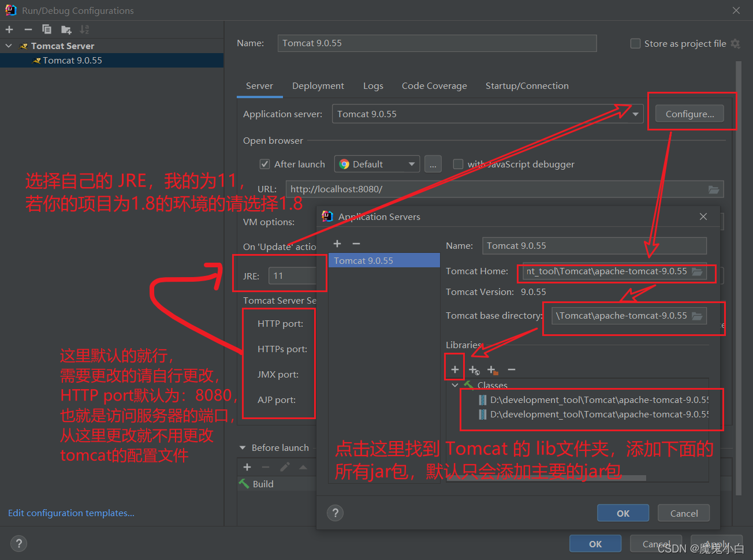Collapse the Before launch section
The height and width of the screenshot is (560, 753).
[x=243, y=448]
